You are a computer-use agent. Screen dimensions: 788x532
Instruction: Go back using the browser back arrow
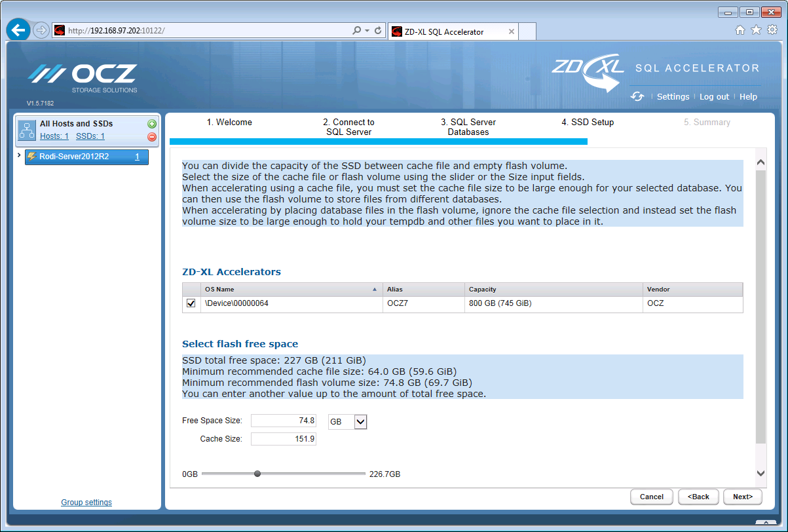point(18,30)
